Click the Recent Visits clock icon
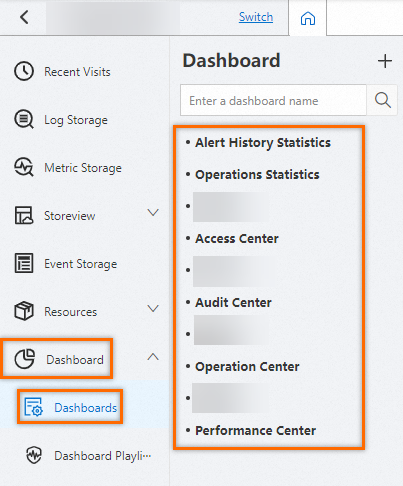This screenshot has height=486, width=403. click(24, 71)
